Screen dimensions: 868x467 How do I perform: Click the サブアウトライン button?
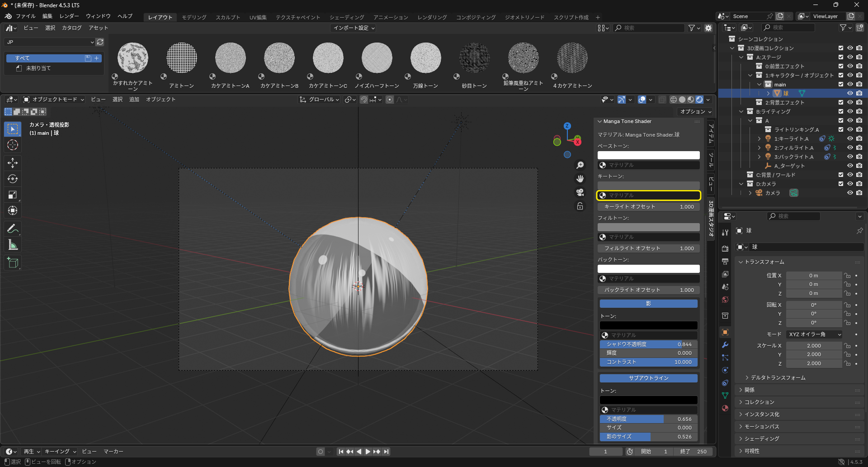pos(648,378)
